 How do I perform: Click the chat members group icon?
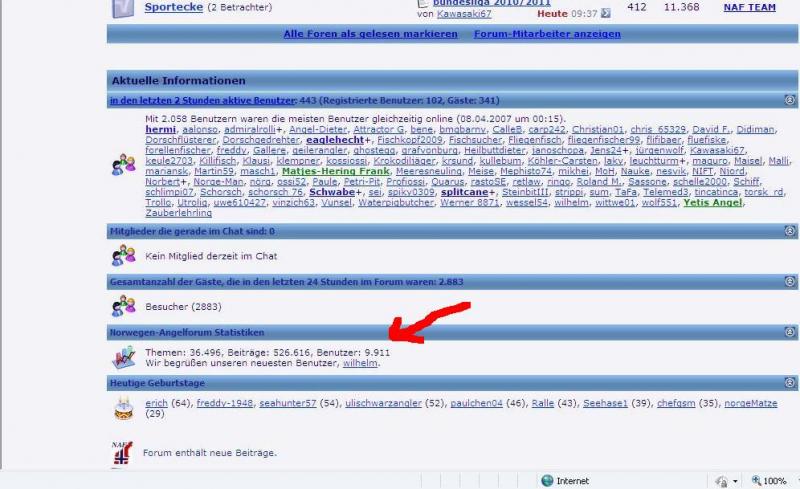click(x=123, y=256)
